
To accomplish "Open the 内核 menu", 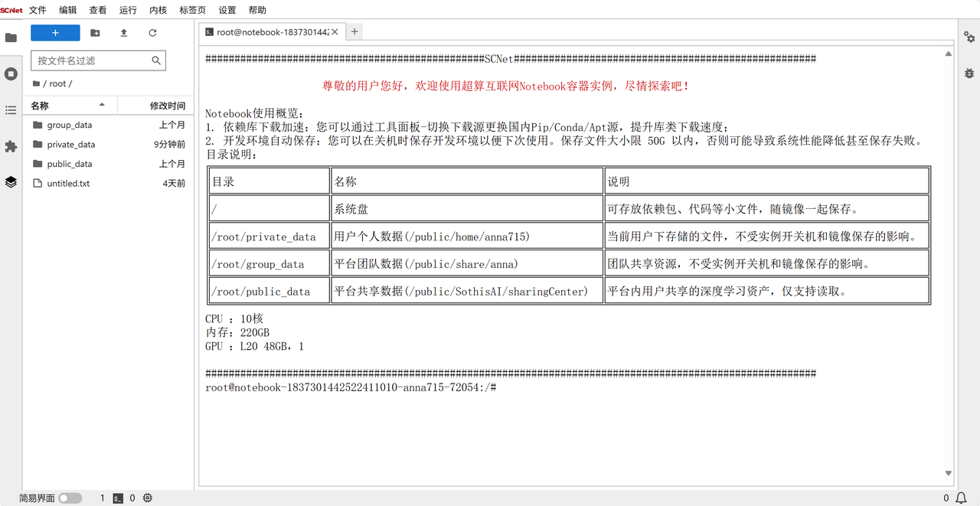I will [x=158, y=10].
